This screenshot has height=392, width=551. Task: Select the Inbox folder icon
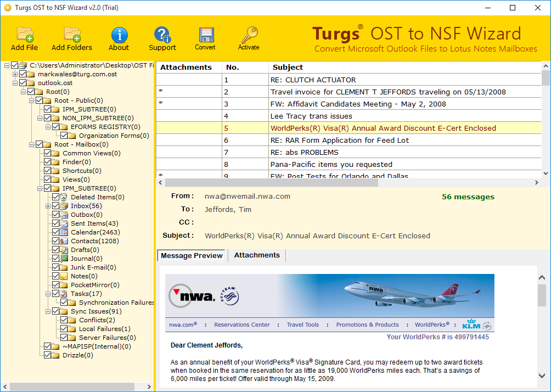[x=64, y=206]
